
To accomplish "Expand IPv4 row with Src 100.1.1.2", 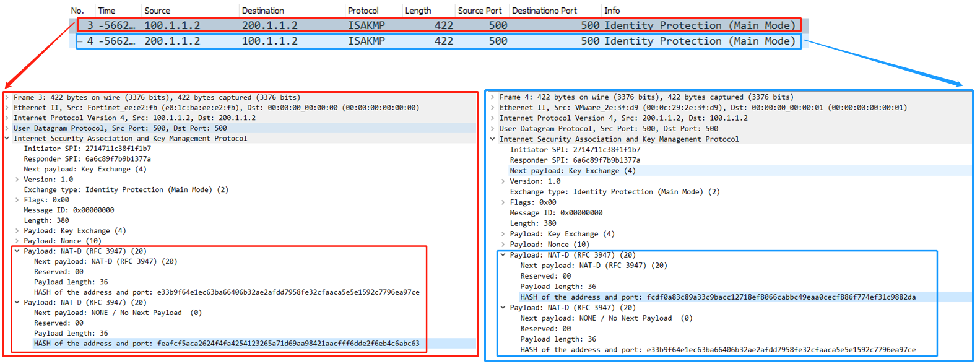I will click(7, 118).
